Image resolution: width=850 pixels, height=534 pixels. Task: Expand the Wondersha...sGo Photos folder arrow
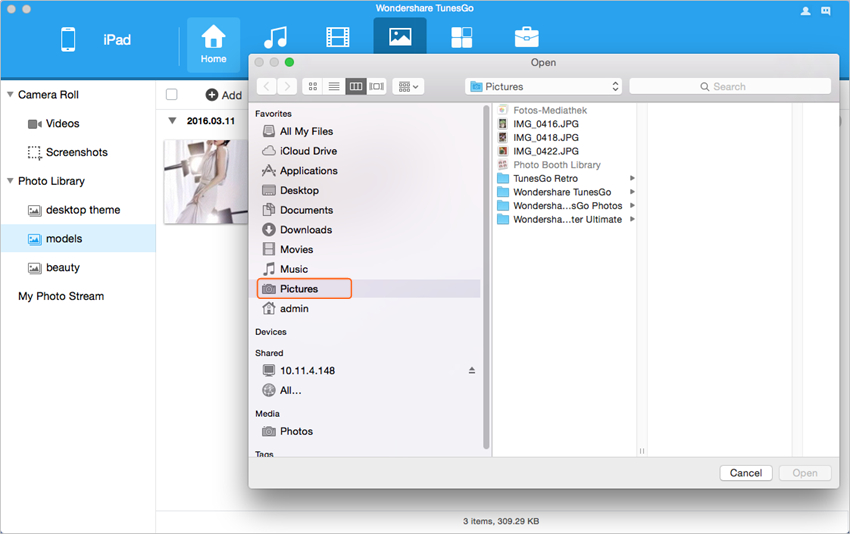point(632,205)
